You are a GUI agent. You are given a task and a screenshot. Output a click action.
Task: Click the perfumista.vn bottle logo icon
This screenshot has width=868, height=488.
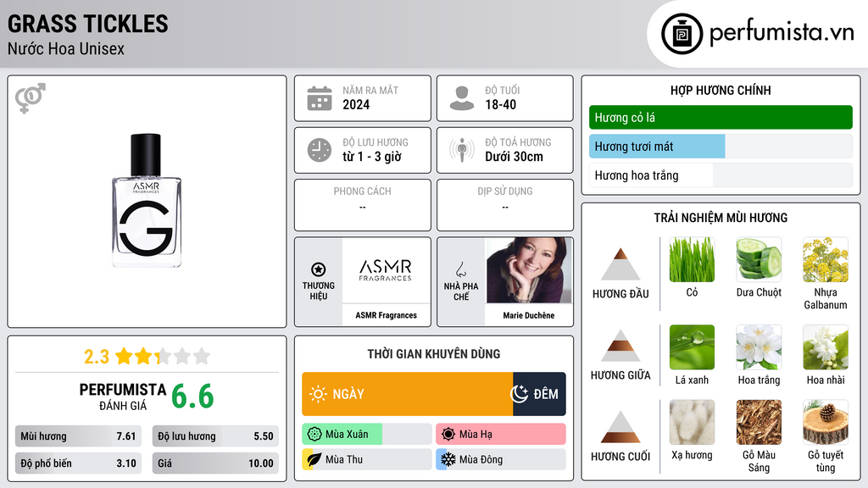coord(682,34)
